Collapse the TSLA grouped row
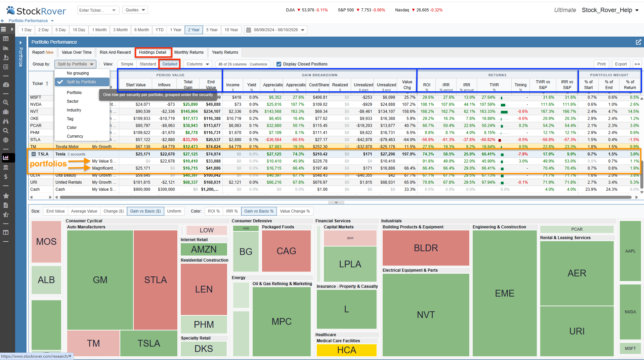 coord(34,154)
